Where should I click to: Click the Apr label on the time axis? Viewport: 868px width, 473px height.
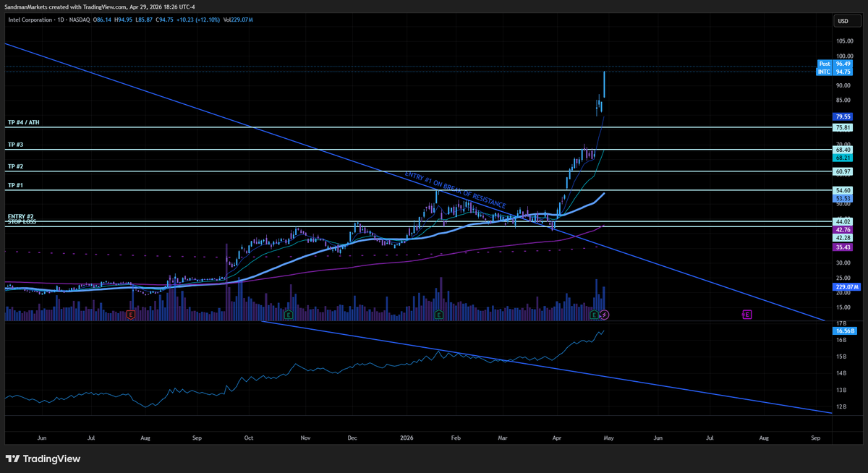(x=556, y=438)
